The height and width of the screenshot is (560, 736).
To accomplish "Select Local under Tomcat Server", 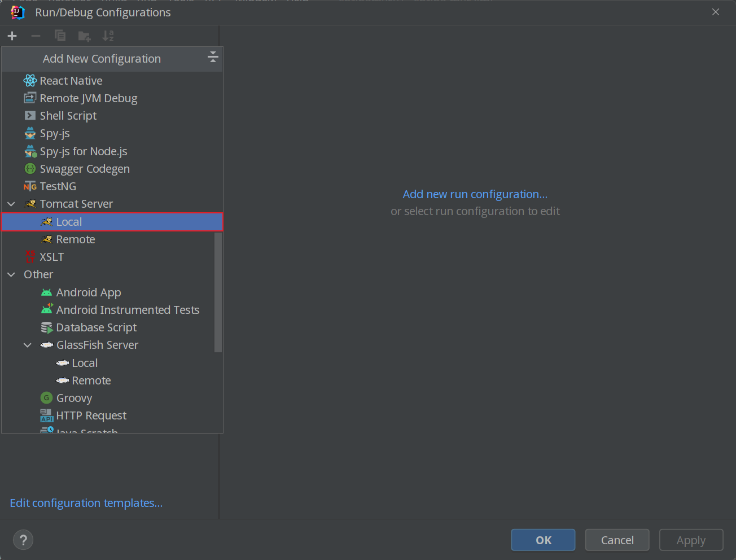I will (x=112, y=222).
